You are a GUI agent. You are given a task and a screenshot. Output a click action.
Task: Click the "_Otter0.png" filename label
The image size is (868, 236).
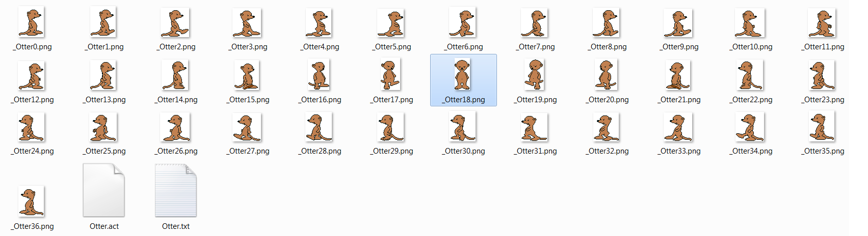[32, 47]
